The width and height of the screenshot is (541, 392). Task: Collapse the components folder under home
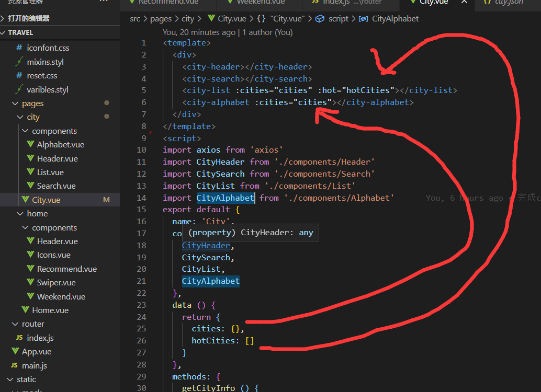25,227
